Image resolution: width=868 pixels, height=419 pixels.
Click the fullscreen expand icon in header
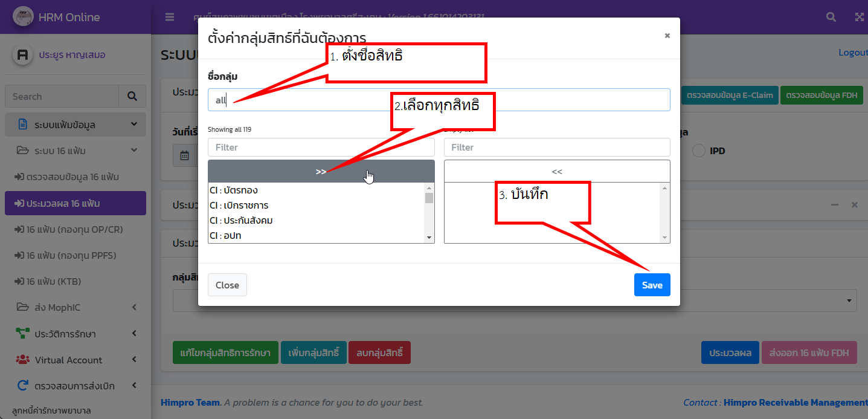(858, 16)
